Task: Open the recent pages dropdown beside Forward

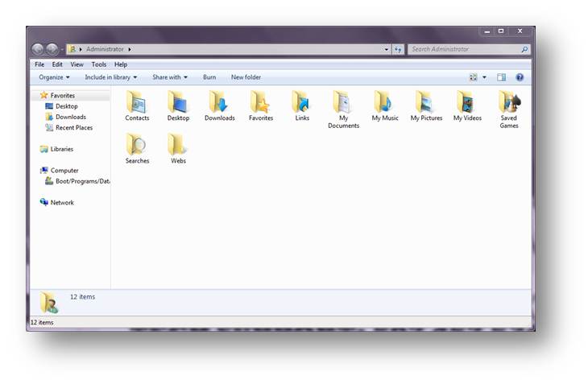Action: click(62, 49)
